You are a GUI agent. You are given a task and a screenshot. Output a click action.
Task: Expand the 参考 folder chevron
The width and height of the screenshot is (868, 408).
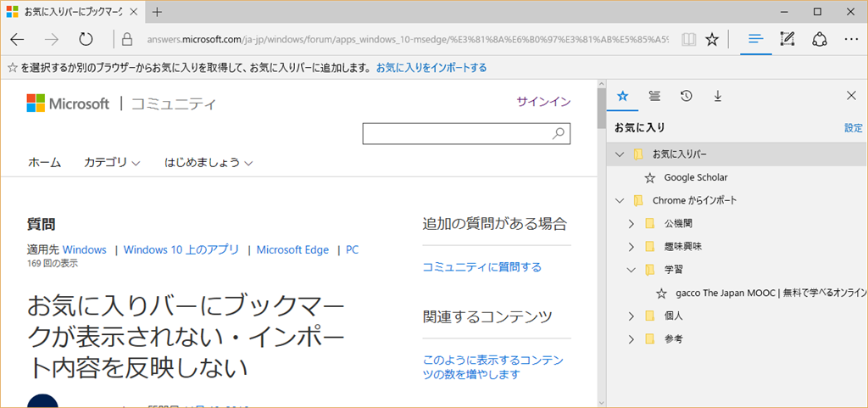631,338
